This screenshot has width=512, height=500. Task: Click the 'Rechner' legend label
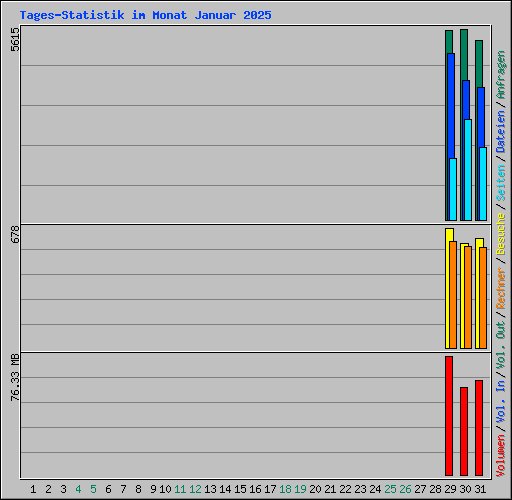point(501,288)
